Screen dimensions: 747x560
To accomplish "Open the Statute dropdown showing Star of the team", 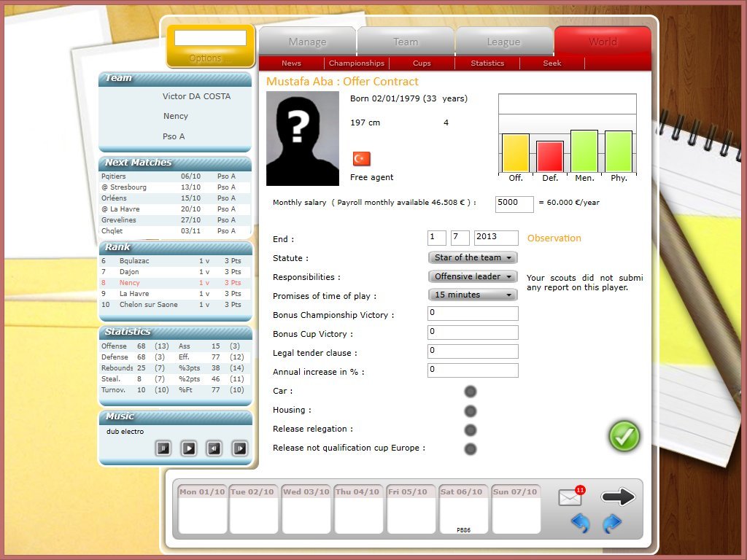I will [x=472, y=257].
